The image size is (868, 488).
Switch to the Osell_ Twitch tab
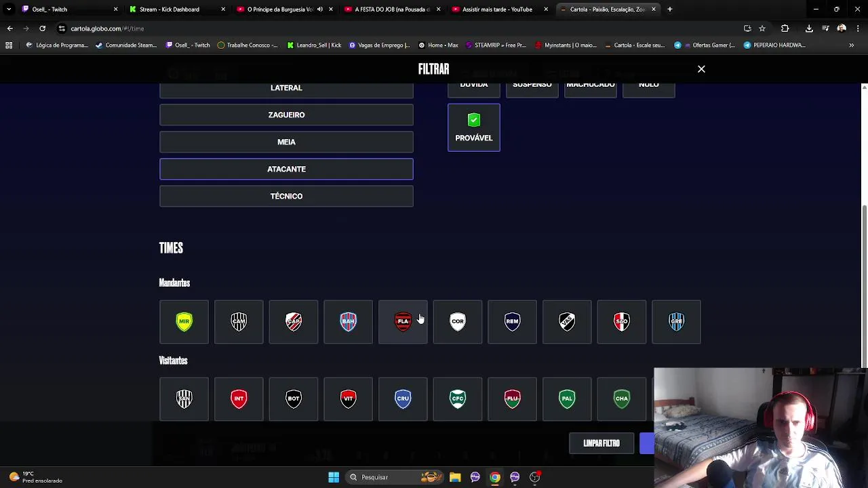70,9
